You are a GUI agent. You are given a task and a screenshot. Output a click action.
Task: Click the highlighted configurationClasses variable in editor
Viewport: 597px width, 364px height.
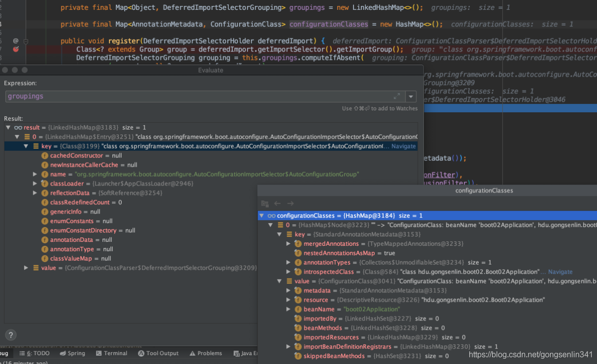click(x=329, y=24)
